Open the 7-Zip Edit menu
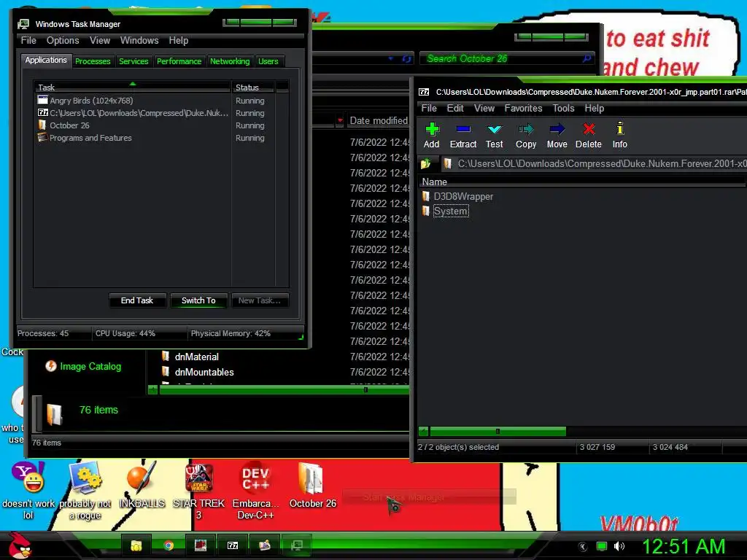Image resolution: width=747 pixels, height=560 pixels. point(455,108)
